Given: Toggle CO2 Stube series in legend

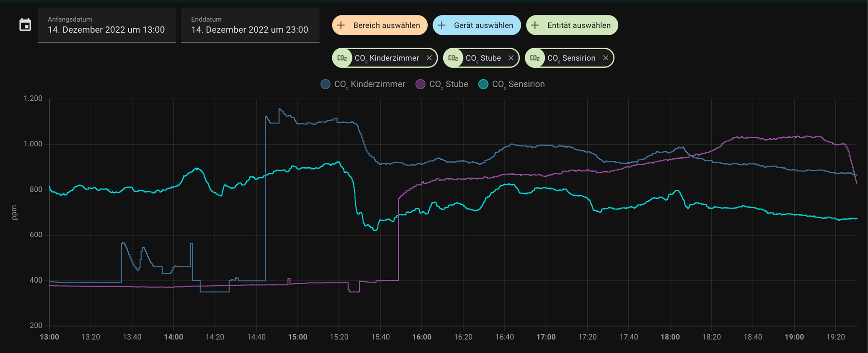Looking at the screenshot, I should [x=448, y=84].
